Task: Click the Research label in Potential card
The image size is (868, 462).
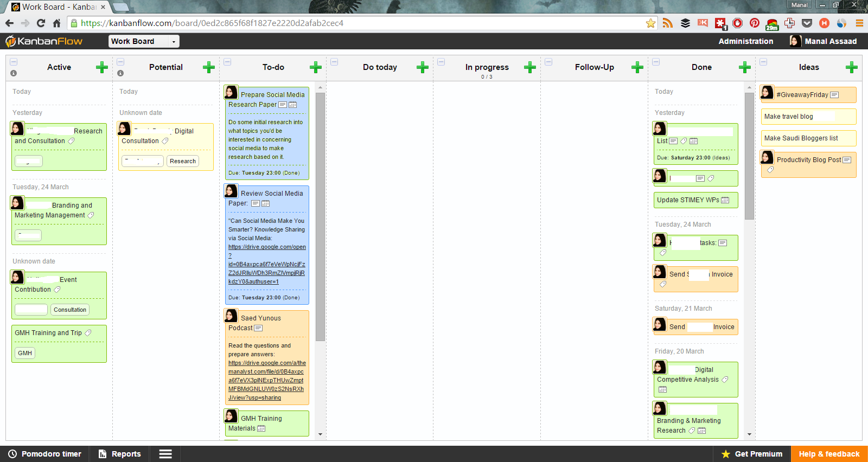Action: [183, 161]
